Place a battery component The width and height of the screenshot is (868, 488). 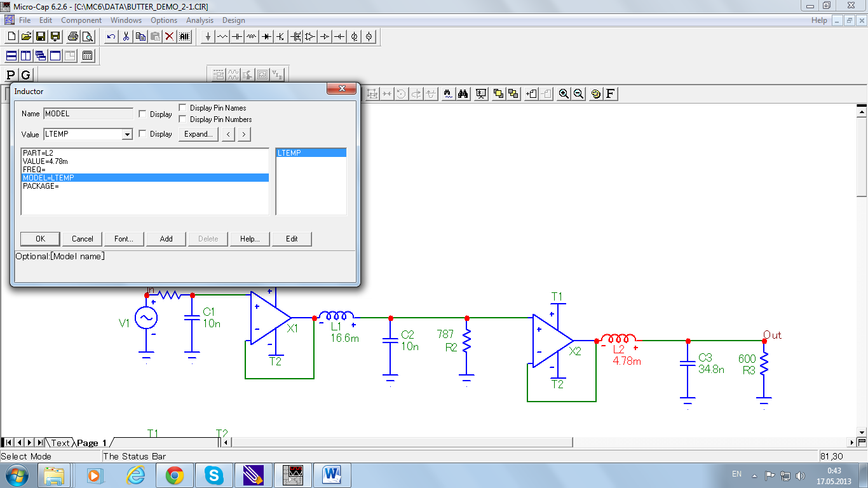pyautogui.click(x=339, y=37)
